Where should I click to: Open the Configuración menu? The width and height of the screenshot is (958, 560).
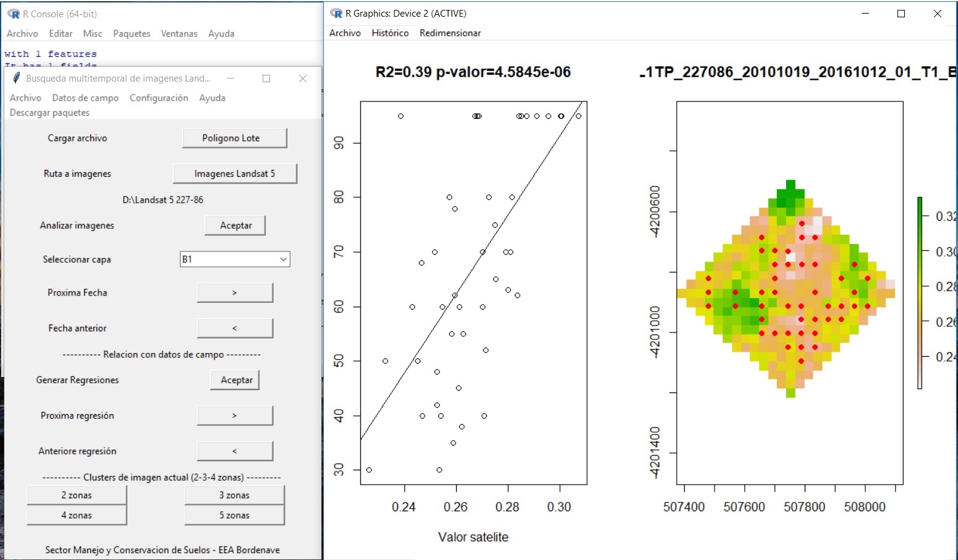(159, 98)
